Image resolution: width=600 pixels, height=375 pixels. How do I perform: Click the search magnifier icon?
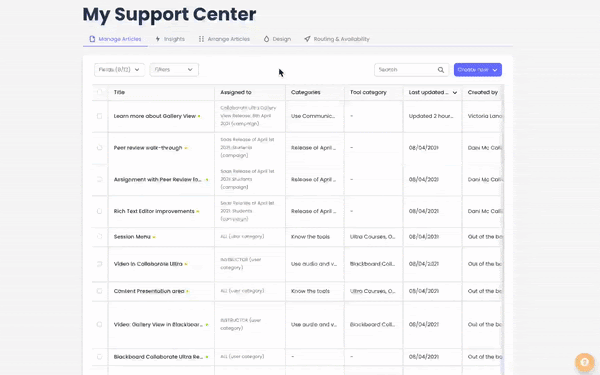click(x=441, y=70)
